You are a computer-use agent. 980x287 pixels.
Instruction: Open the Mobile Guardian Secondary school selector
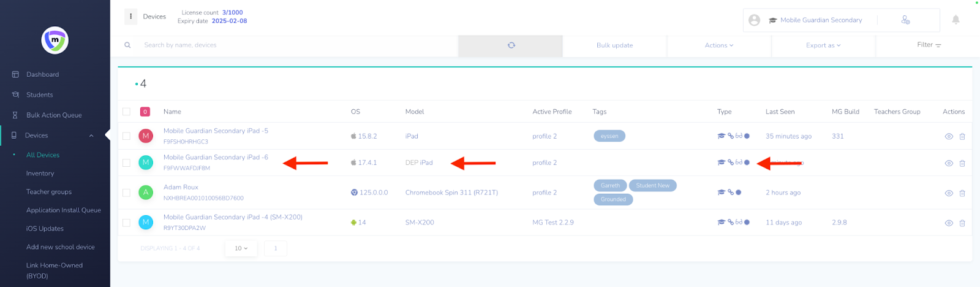(815, 20)
